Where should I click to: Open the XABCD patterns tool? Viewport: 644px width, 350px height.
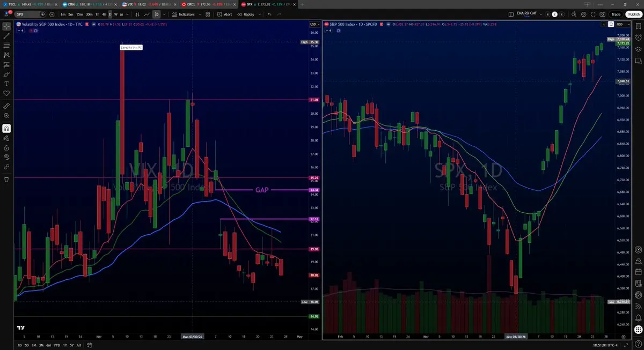tap(6, 55)
